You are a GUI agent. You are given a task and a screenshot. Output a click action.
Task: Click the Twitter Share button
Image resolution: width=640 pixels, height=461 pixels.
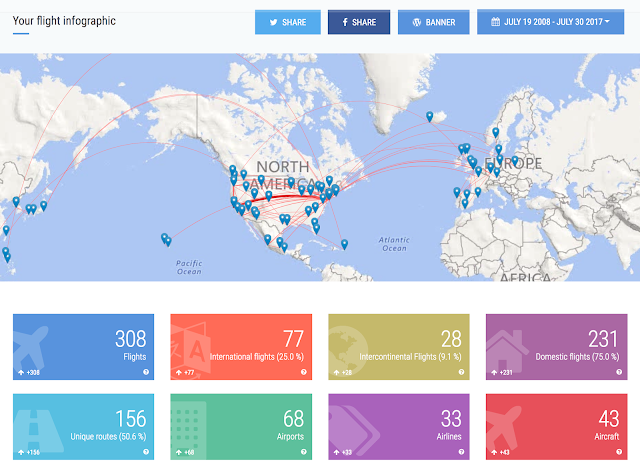(x=288, y=22)
